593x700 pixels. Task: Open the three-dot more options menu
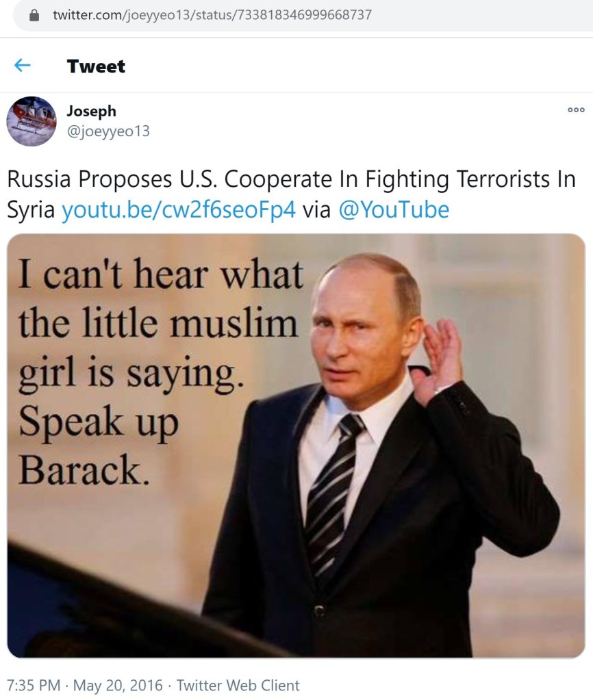click(576, 109)
